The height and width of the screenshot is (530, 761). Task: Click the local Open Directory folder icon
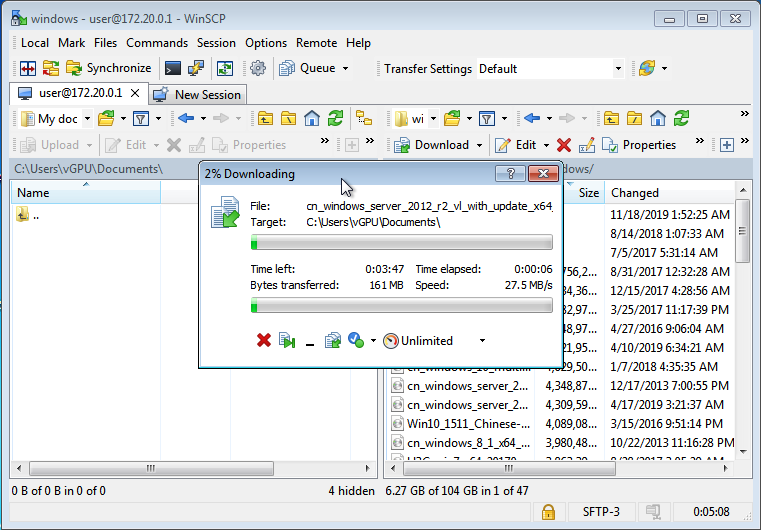[x=106, y=119]
